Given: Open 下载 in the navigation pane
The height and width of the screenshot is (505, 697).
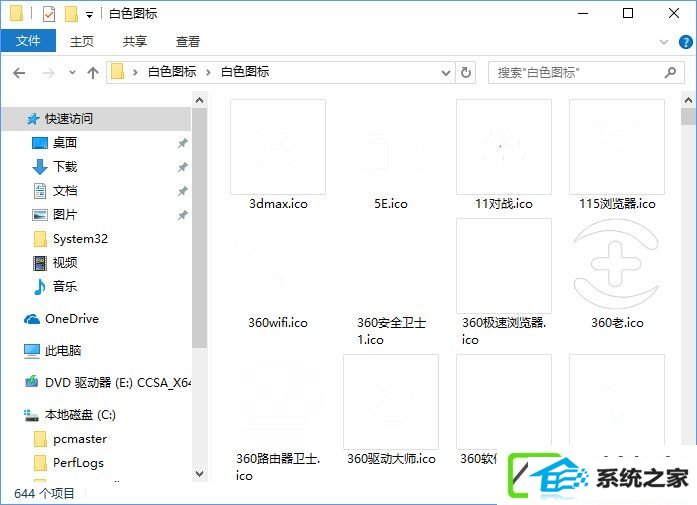Looking at the screenshot, I should [65, 167].
